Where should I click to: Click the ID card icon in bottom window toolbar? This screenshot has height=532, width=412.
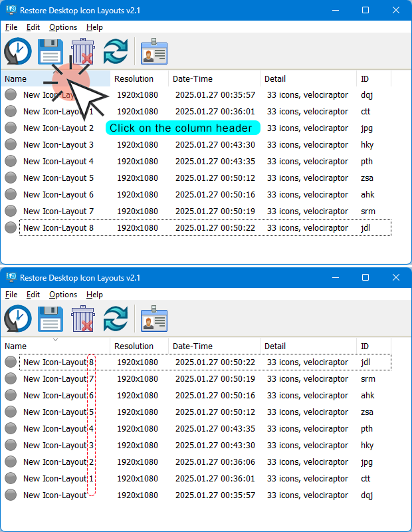pos(154,319)
